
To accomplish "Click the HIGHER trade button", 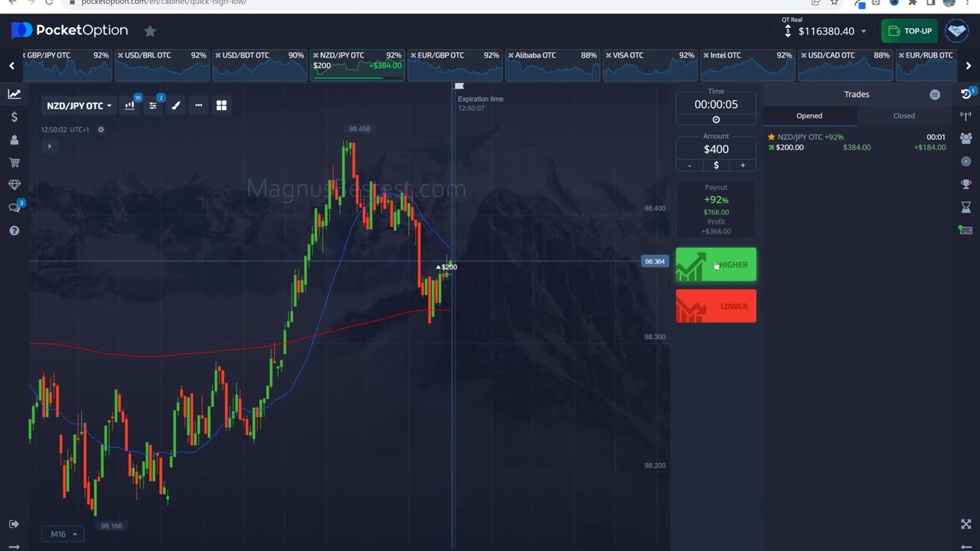I will [x=716, y=265].
